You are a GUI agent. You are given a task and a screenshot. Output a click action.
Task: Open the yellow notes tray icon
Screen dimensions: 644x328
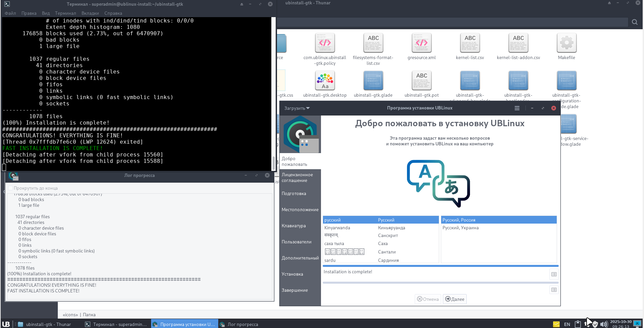(x=556, y=324)
